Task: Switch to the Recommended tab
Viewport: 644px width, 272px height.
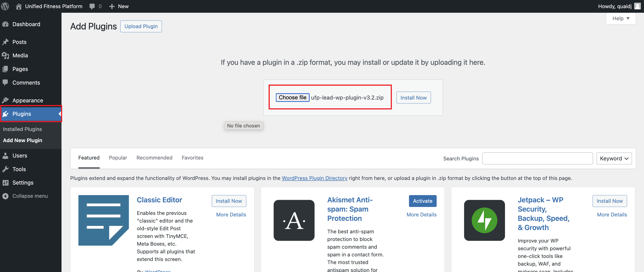Action: point(154,158)
